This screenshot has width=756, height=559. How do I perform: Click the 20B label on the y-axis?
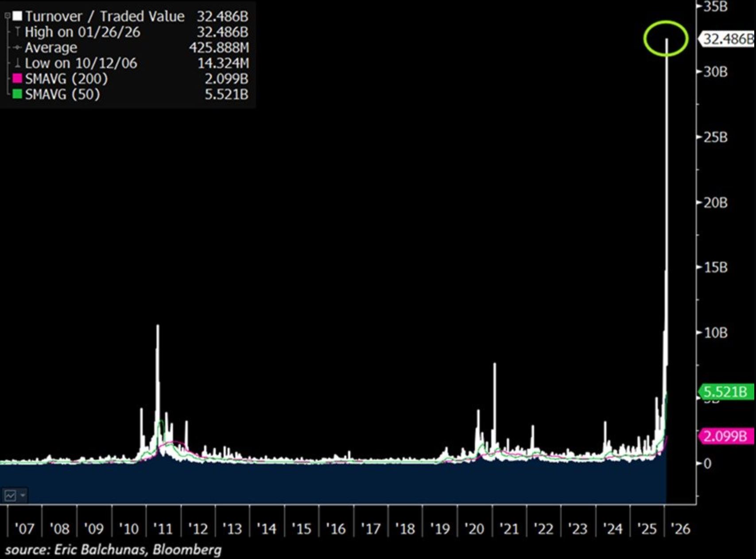click(715, 203)
